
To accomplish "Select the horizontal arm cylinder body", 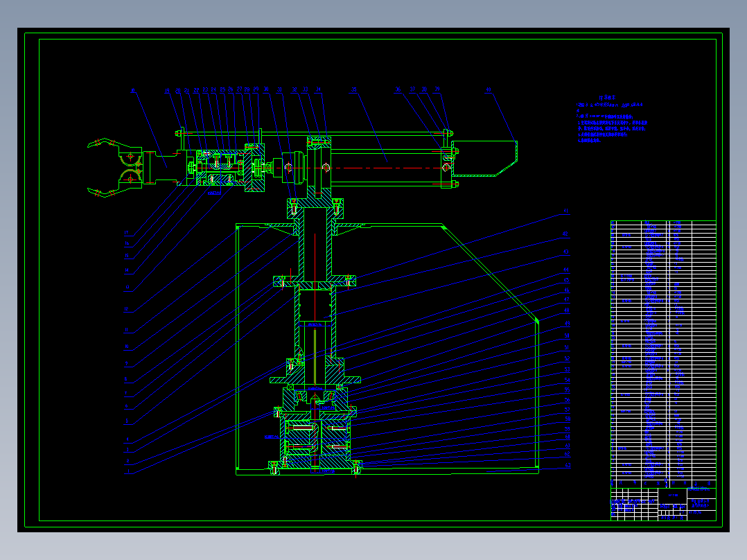I will (387, 167).
